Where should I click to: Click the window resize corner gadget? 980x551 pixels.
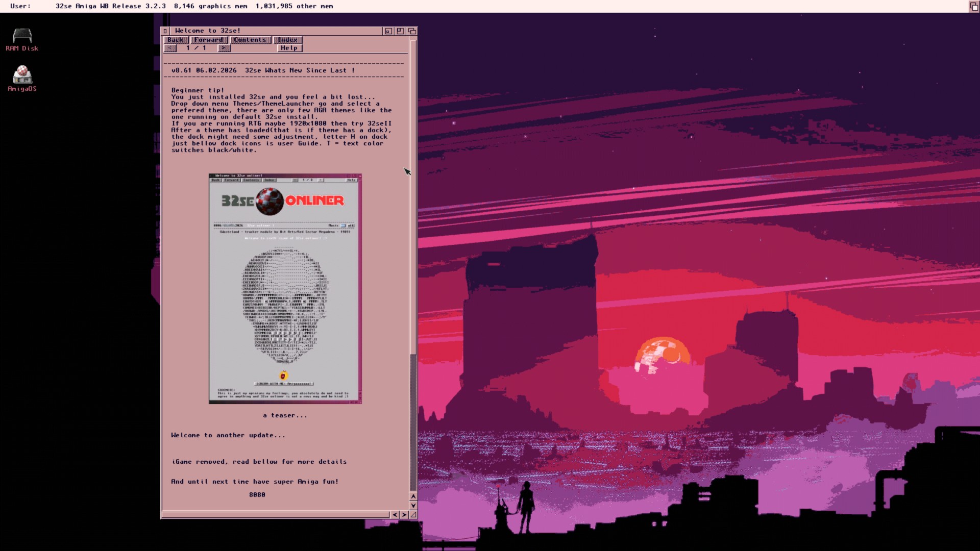(x=413, y=515)
